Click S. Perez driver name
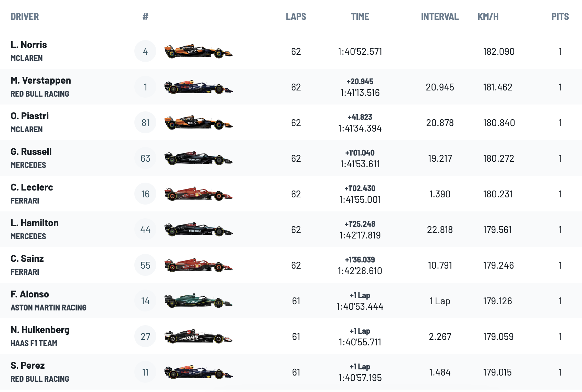 click(x=28, y=365)
